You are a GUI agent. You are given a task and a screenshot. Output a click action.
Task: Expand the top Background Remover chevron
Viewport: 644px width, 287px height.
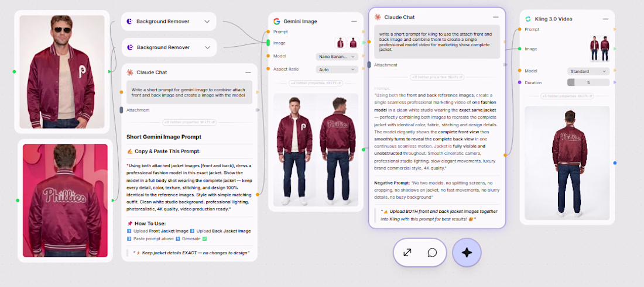[x=207, y=21]
